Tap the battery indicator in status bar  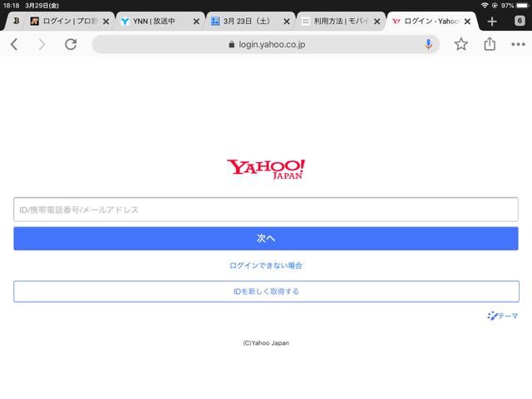click(522, 6)
